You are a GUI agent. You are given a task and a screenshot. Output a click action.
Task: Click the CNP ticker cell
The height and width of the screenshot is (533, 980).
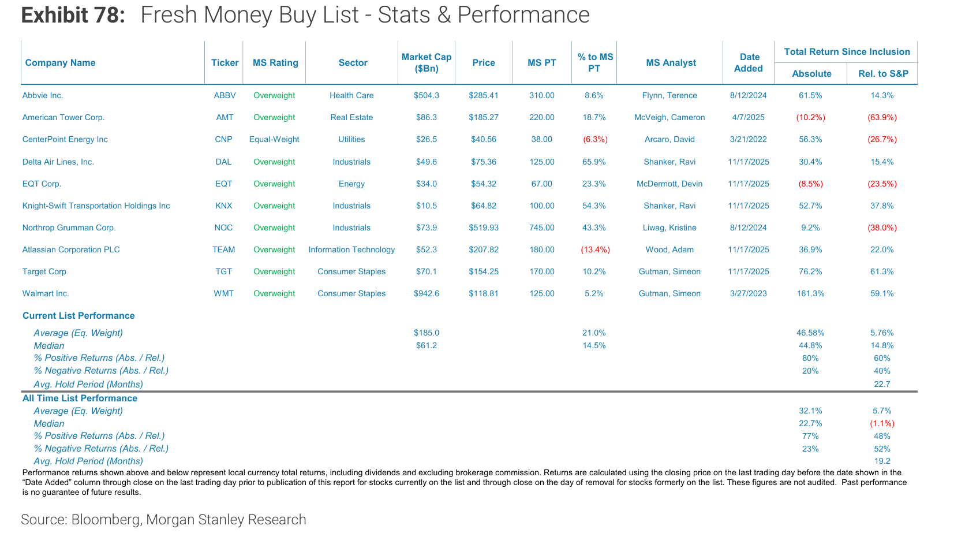pos(223,140)
